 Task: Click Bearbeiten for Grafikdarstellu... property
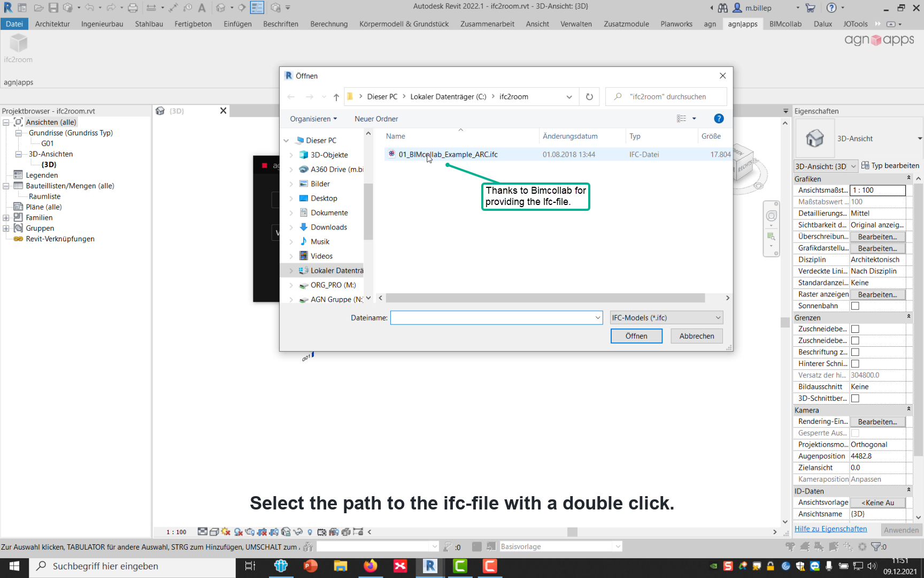pyautogui.click(x=877, y=248)
